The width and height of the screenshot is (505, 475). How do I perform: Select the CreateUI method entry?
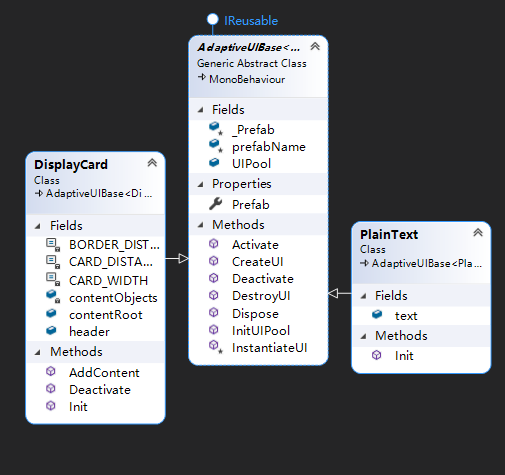click(258, 262)
